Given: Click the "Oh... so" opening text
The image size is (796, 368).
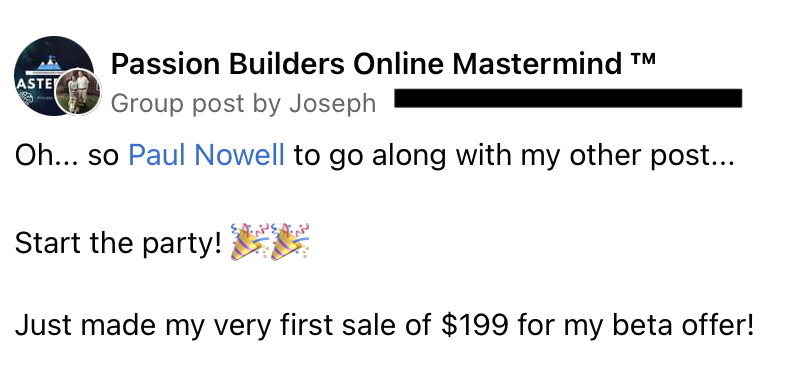Looking at the screenshot, I should coord(67,155).
